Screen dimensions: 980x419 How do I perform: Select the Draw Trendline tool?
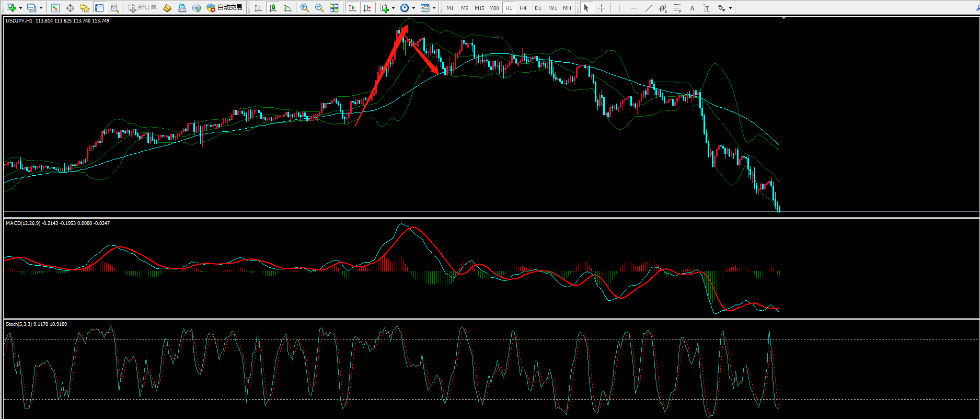[648, 8]
